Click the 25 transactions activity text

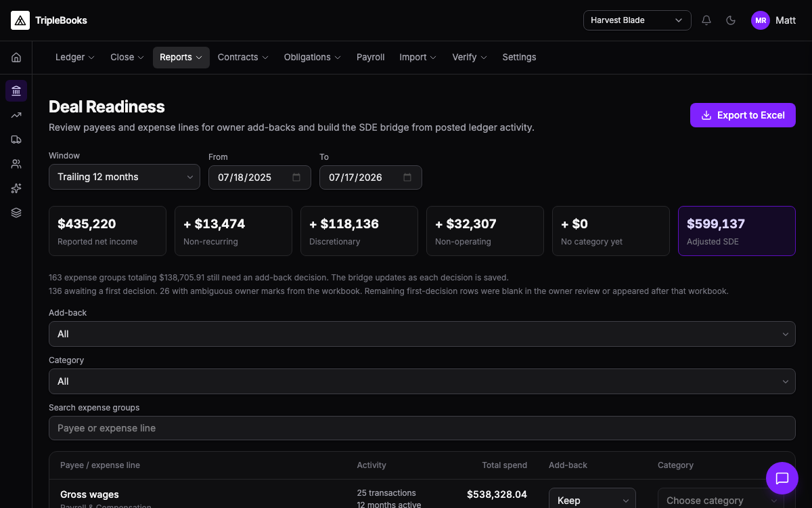386,493
